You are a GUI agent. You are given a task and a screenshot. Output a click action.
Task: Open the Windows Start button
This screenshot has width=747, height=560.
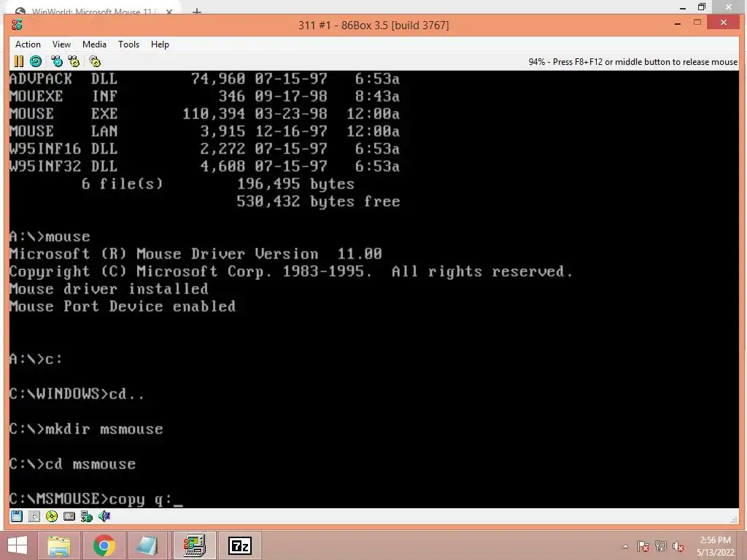(18, 545)
